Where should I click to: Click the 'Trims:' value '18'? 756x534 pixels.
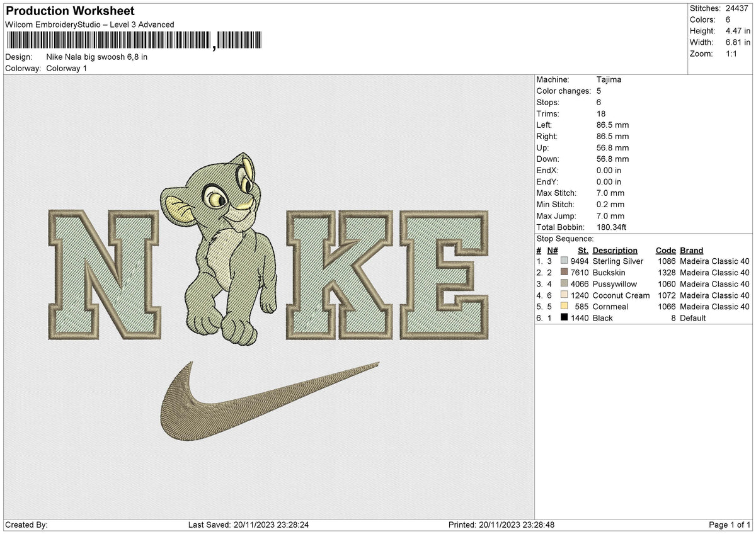pos(601,114)
